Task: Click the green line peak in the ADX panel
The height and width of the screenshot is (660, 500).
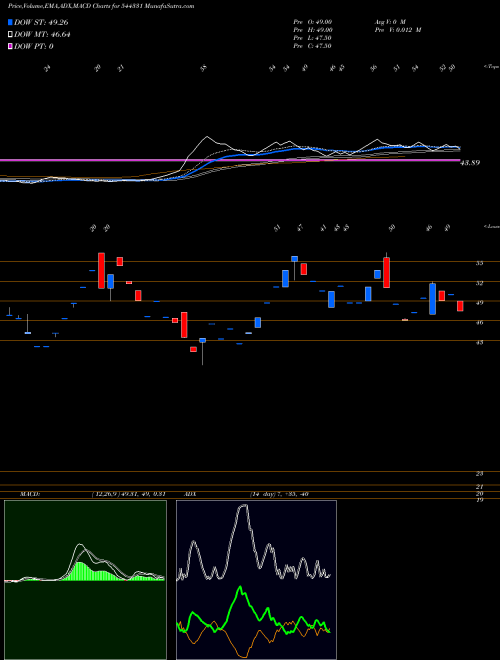Action: [x=240, y=587]
